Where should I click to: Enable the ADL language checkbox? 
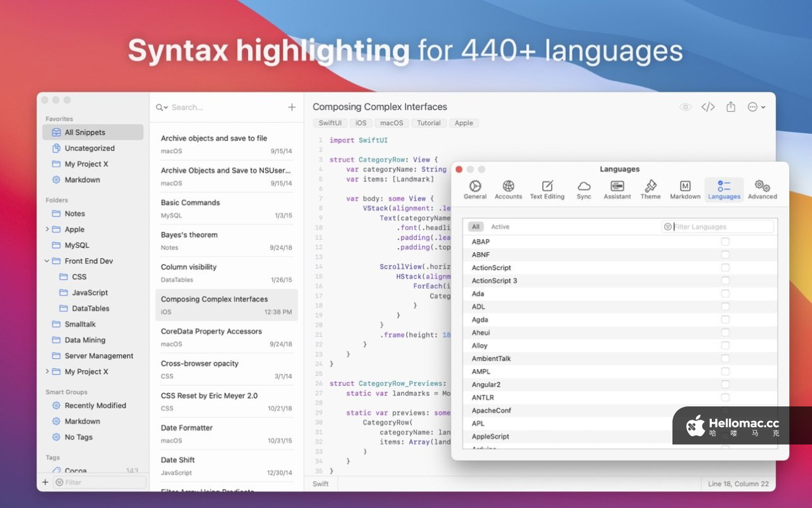725,307
